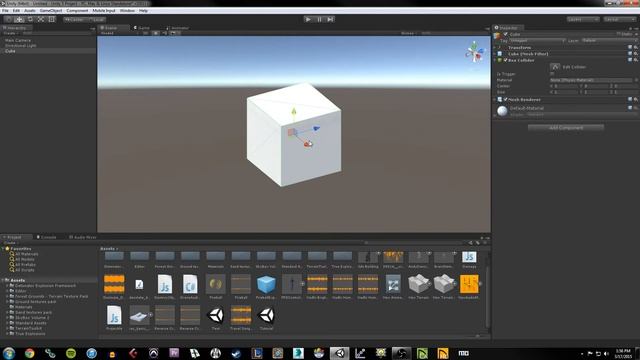Open Chrome from the taskbar
Screen dimensions: 640x360
[29, 353]
